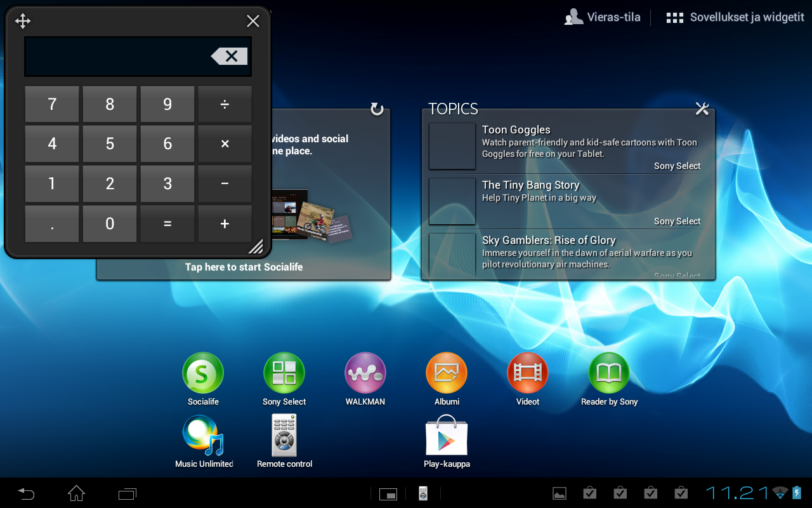Tap calculator key 6
812x508 pixels.
[x=167, y=144]
